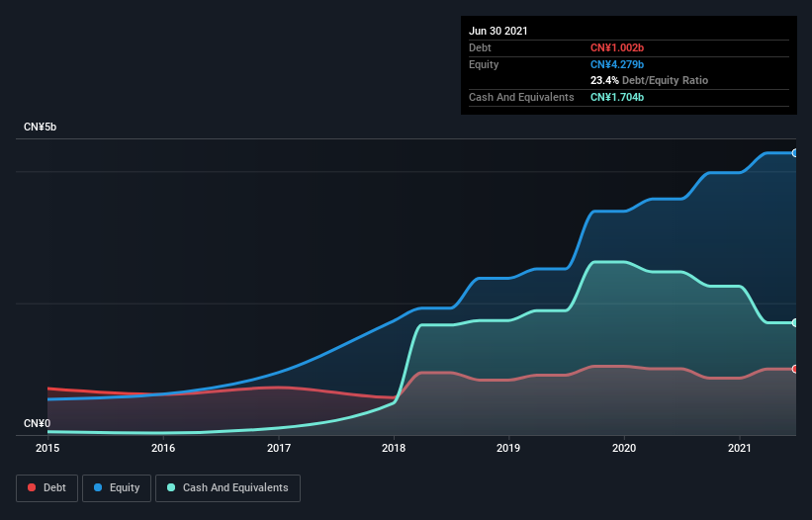The image size is (812, 520).
Task: Click the tooltip Debt row label
Action: pos(480,47)
